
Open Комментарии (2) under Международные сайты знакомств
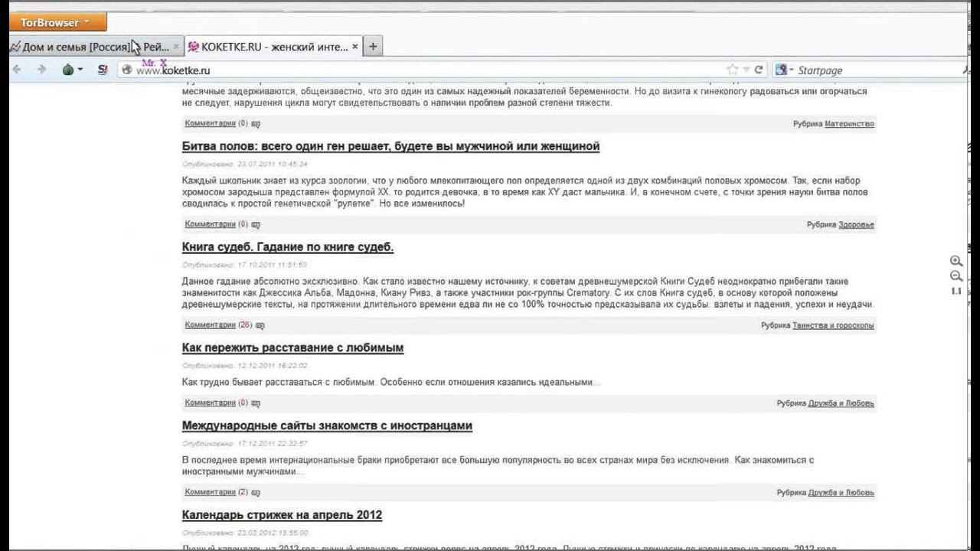tap(217, 492)
